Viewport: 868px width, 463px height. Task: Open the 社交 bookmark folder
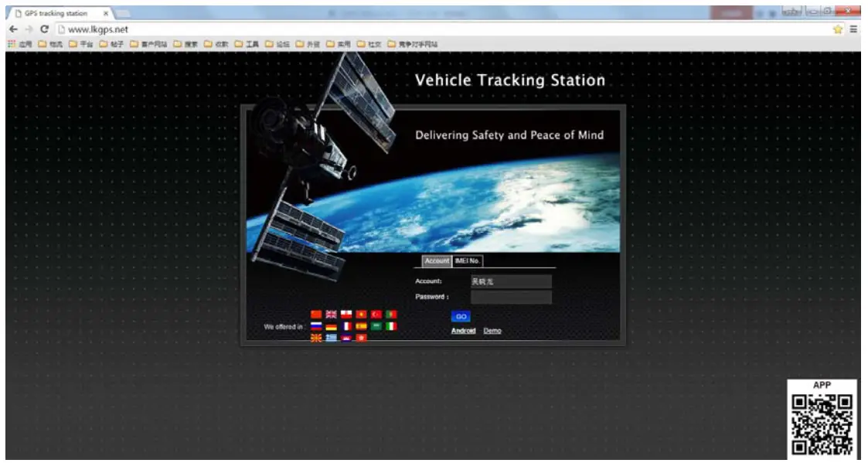click(369, 44)
